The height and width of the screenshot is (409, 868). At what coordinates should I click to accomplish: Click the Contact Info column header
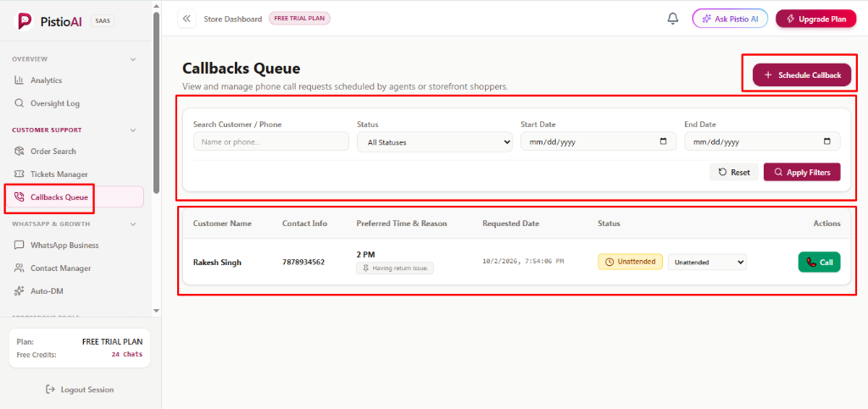(304, 224)
